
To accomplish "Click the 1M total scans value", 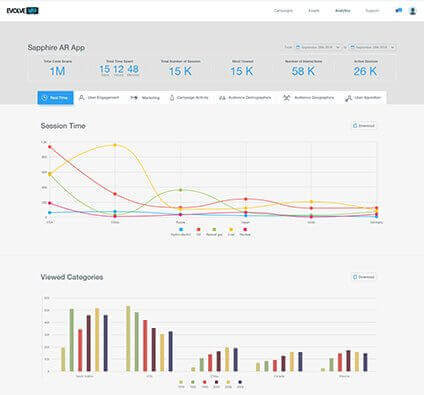I will click(x=57, y=71).
